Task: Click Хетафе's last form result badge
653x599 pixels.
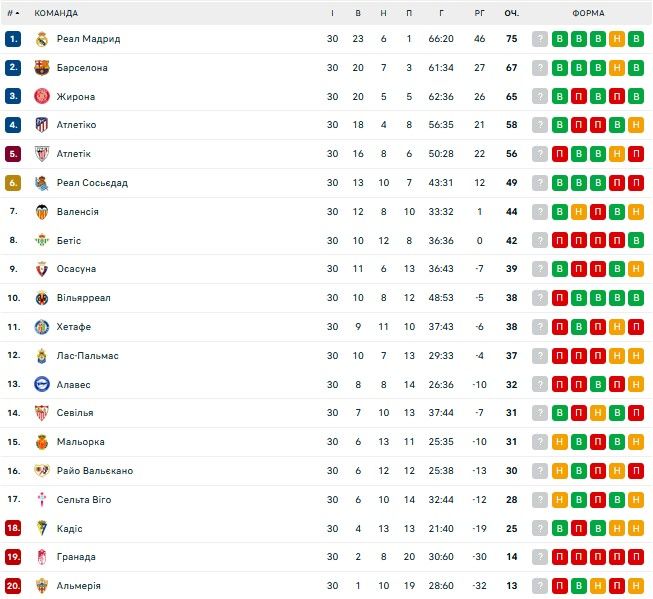Action: click(636, 327)
